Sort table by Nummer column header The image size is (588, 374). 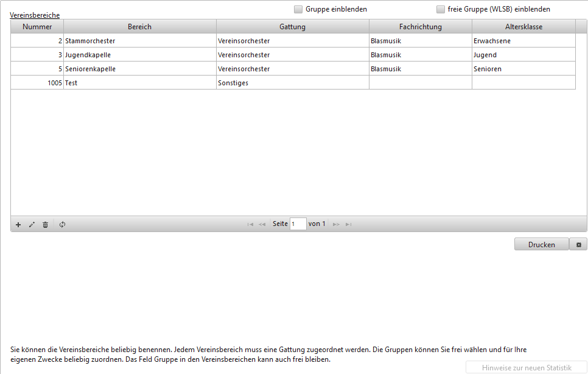(37, 27)
